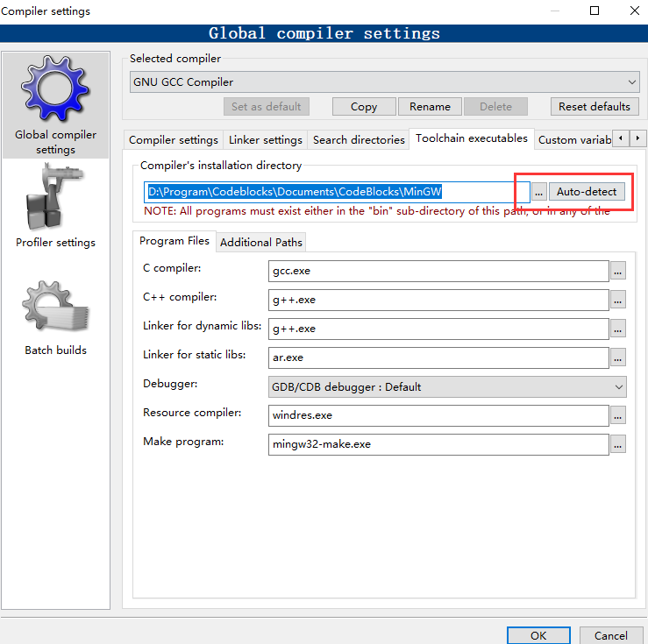Click the Copy compiler button
The image size is (648, 644).
[x=364, y=107]
